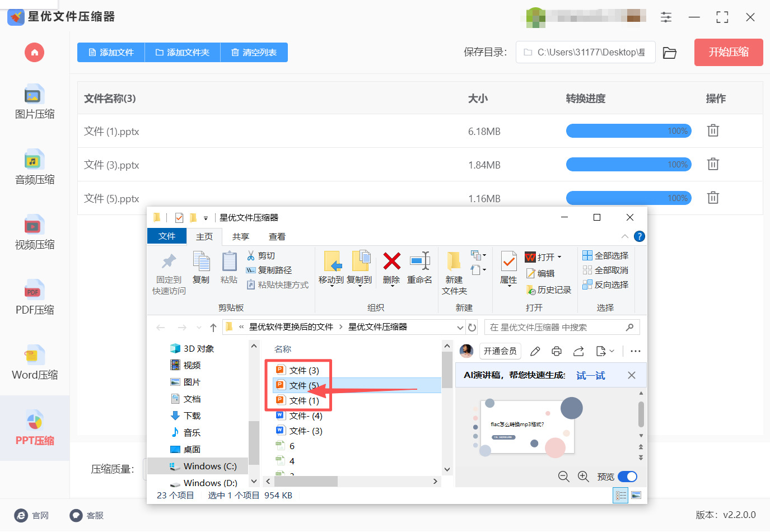Toggle the quick access toolbar properties checkbox
This screenshot has height=532, width=770.
[179, 218]
